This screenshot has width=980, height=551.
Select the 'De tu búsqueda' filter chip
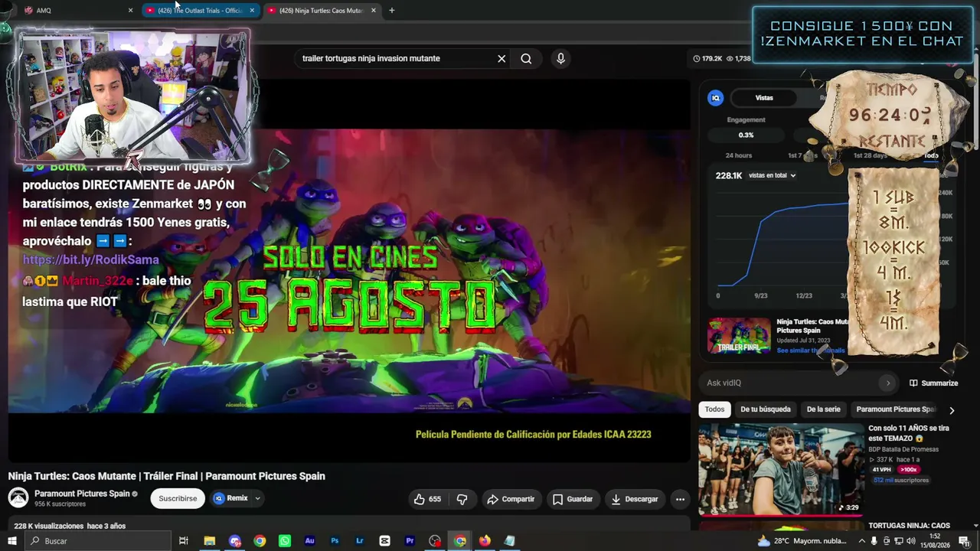[x=766, y=409]
